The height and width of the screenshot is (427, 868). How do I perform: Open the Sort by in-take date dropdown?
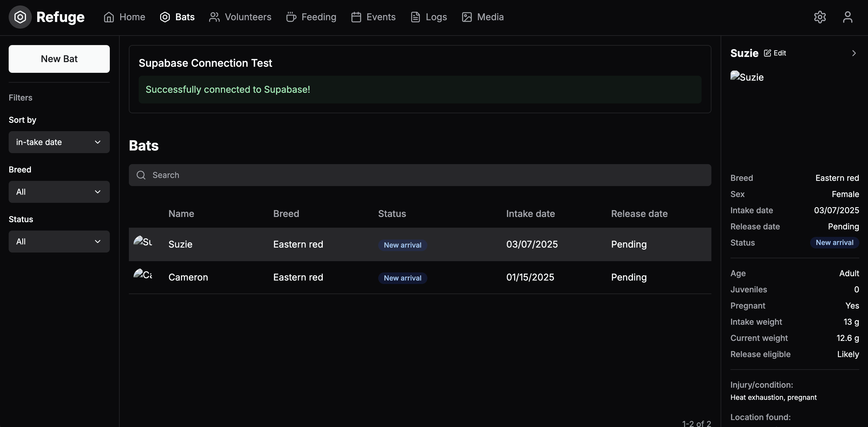pyautogui.click(x=59, y=142)
